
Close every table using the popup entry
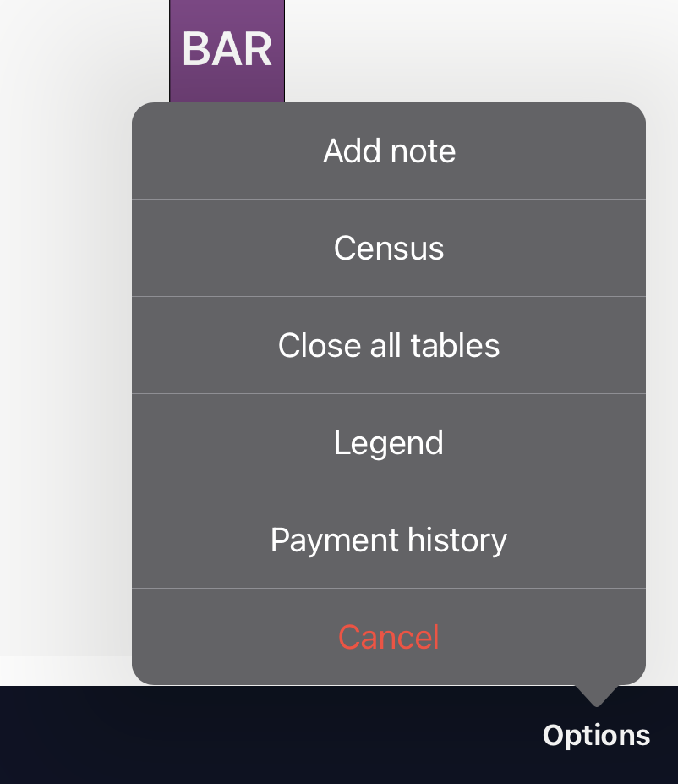[x=389, y=345]
